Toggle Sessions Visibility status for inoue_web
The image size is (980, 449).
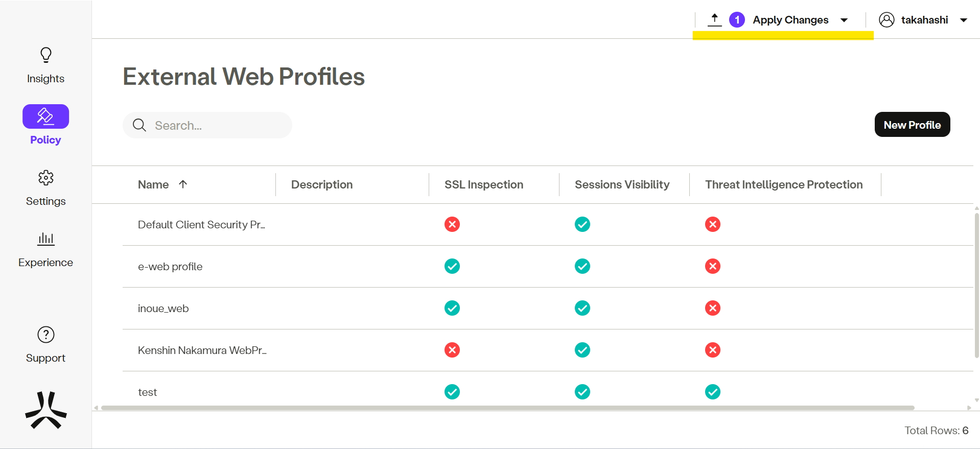(x=582, y=308)
